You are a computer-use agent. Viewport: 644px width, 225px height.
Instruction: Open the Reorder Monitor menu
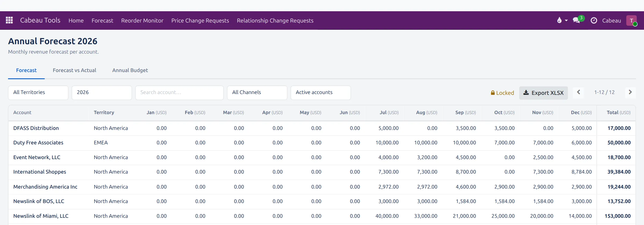point(142,21)
